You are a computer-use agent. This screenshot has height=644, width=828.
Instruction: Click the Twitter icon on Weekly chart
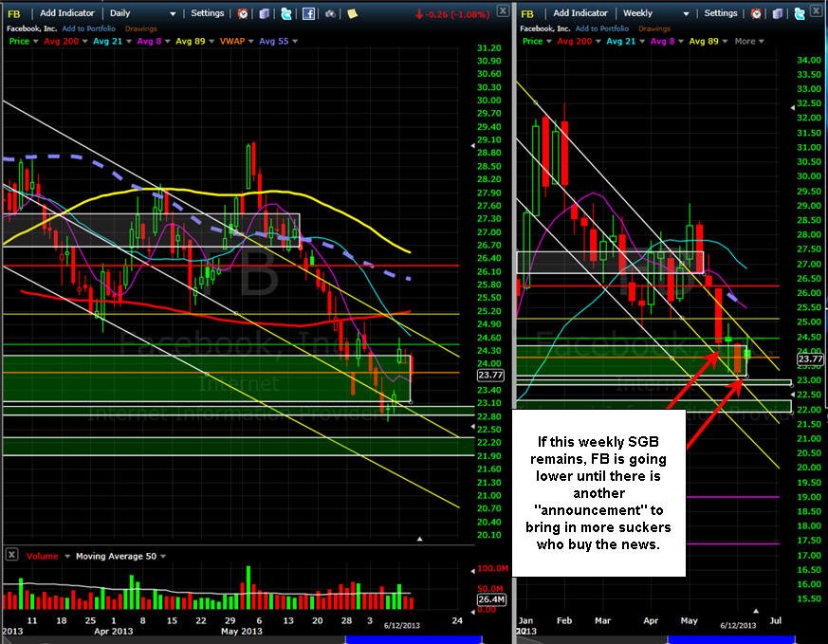pos(800,13)
